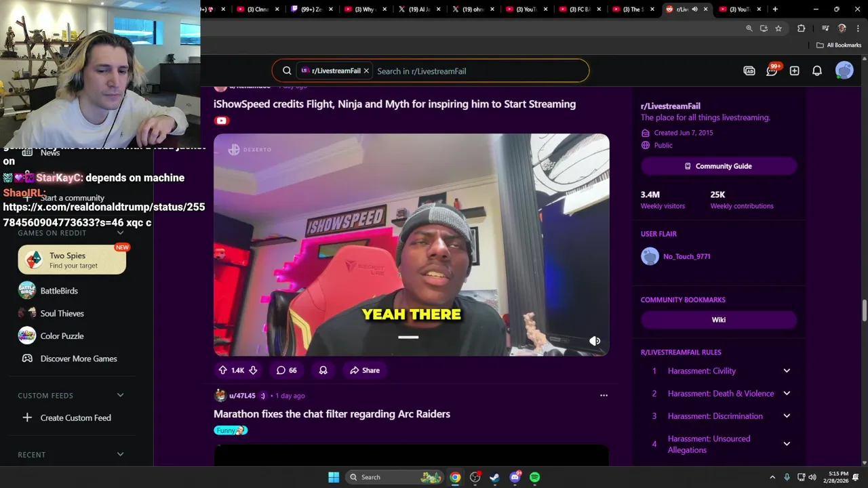Bookmark this page with the star icon

pyautogui.click(x=778, y=28)
